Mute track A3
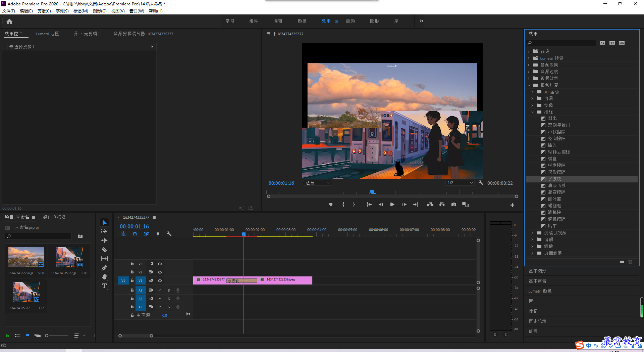Viewport: 644px width, 352px height. tap(160, 307)
